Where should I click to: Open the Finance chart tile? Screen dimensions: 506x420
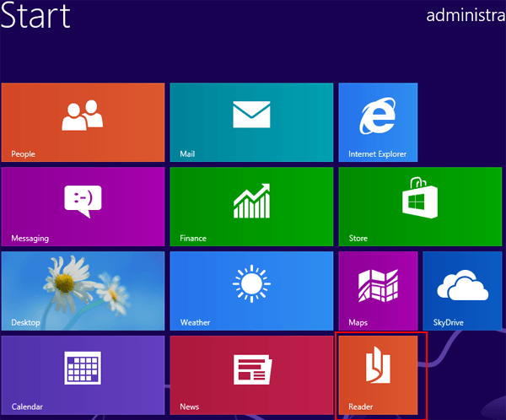click(x=251, y=207)
